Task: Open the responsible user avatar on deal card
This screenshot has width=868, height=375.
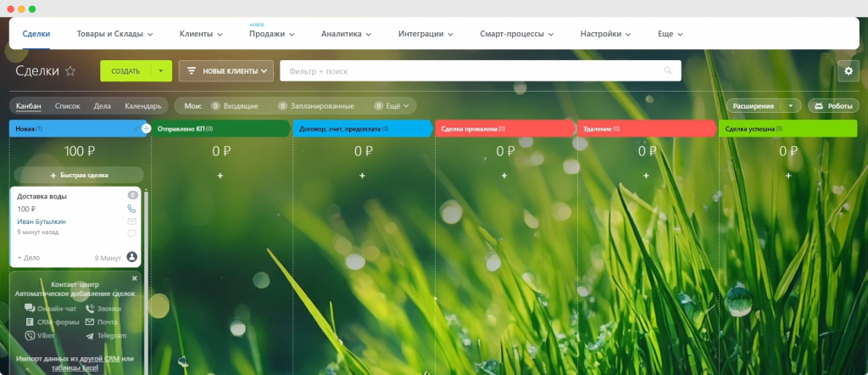Action: point(131,257)
